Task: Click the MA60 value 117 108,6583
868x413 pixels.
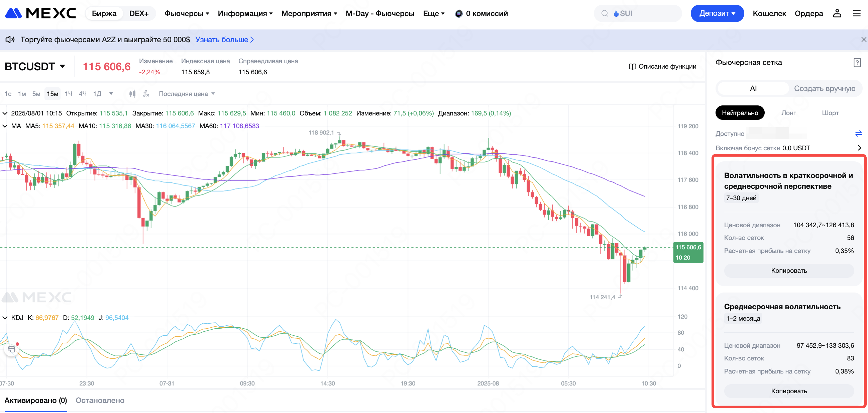Action: [239, 126]
